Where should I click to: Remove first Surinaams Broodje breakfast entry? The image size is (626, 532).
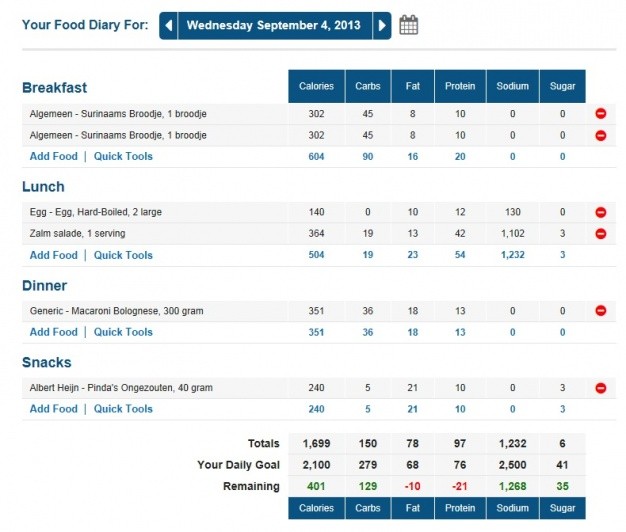click(600, 114)
